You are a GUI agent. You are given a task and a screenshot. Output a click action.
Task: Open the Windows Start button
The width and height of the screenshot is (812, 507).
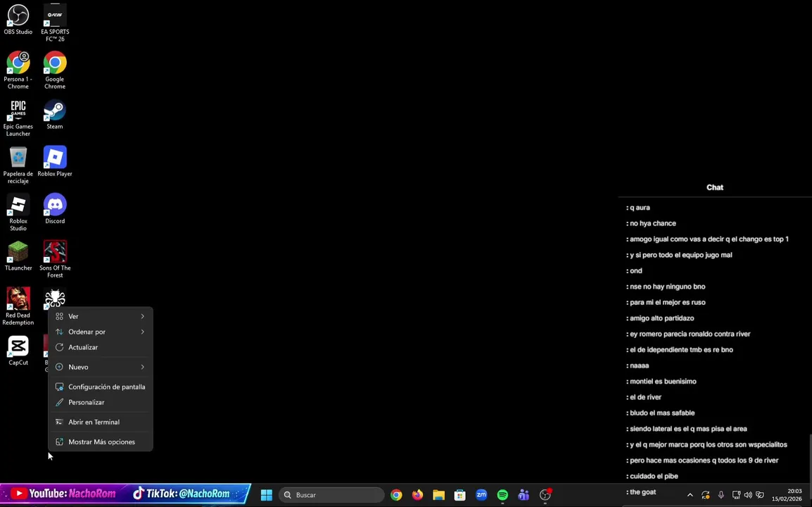[x=267, y=495]
